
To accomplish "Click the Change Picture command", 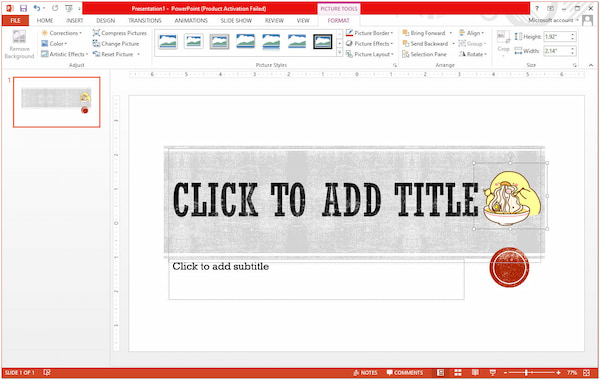I will 116,44.
